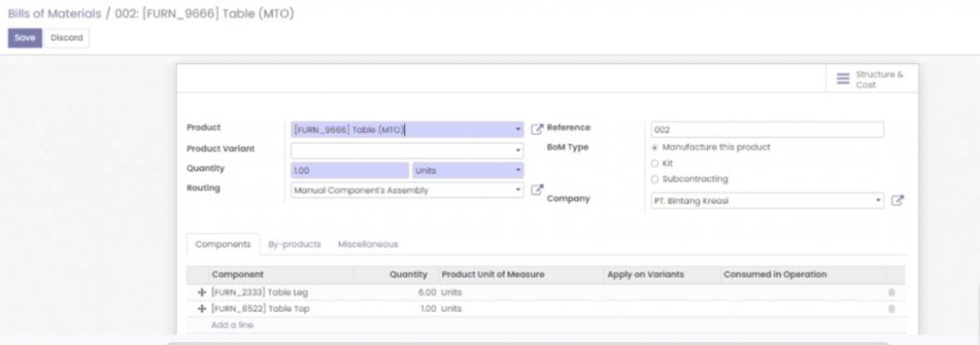Edit the Quantity field 1.00
Image resolution: width=980 pixels, height=345 pixels.
pyautogui.click(x=350, y=170)
